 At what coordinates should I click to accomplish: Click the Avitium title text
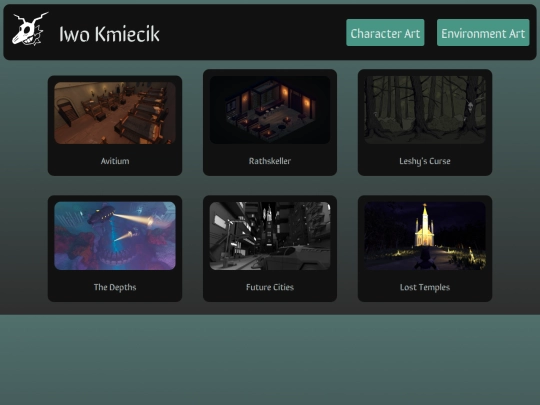click(115, 161)
